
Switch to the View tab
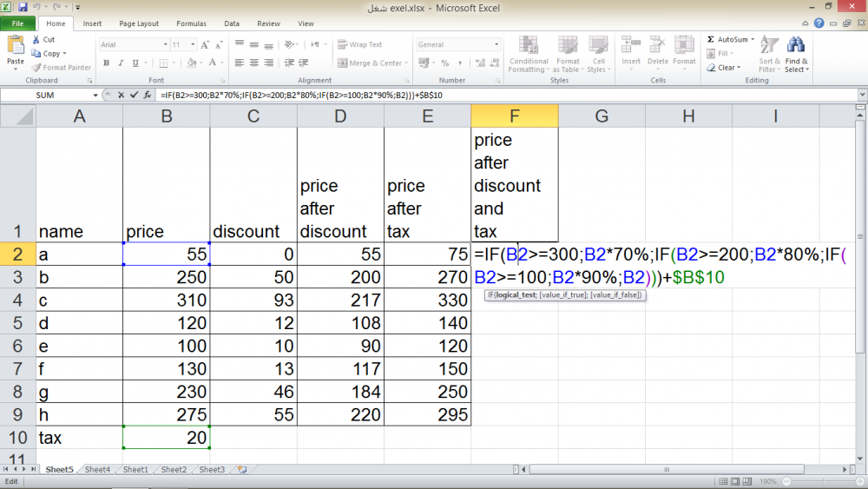click(x=306, y=23)
